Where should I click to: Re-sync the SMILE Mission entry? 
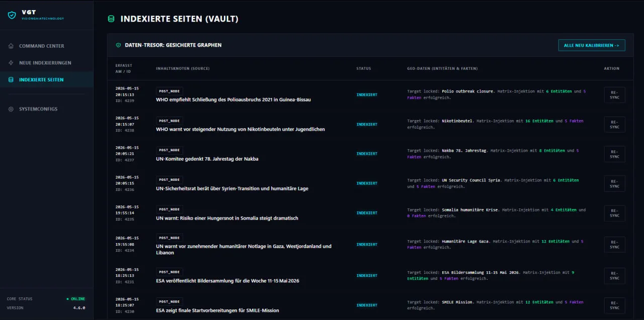(614, 305)
